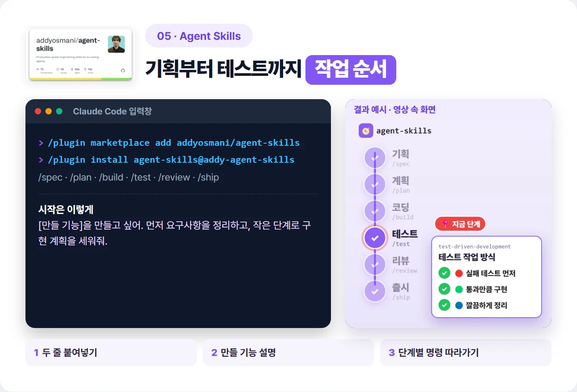The image size is (577, 392).
Task: Click the 코딩 step label
Action: click(401, 207)
